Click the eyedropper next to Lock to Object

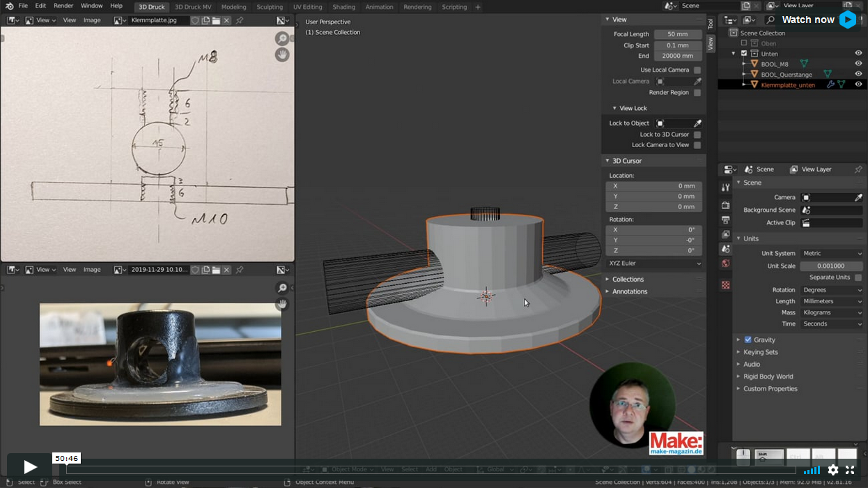(697, 123)
